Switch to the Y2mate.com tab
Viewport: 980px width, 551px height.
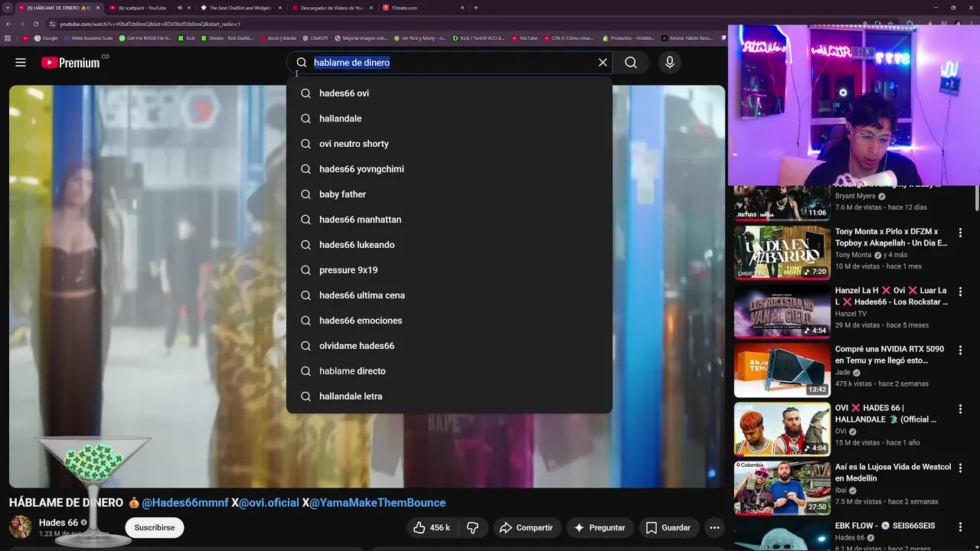point(423,8)
